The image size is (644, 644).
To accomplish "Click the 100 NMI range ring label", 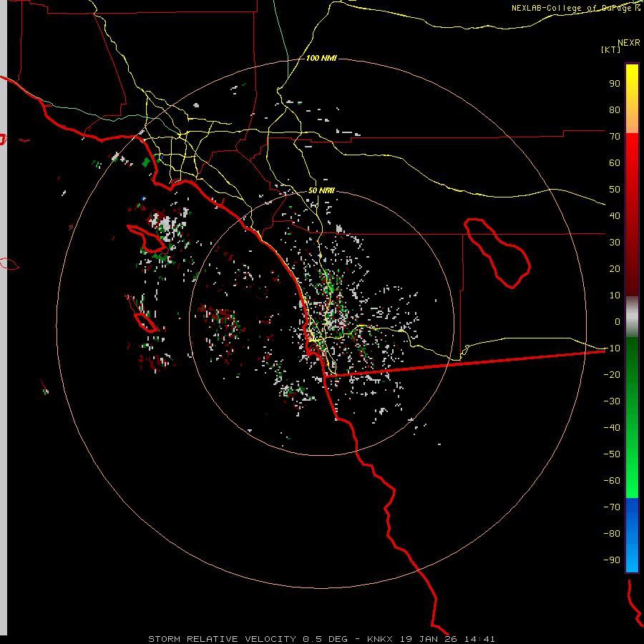I will (321, 59).
